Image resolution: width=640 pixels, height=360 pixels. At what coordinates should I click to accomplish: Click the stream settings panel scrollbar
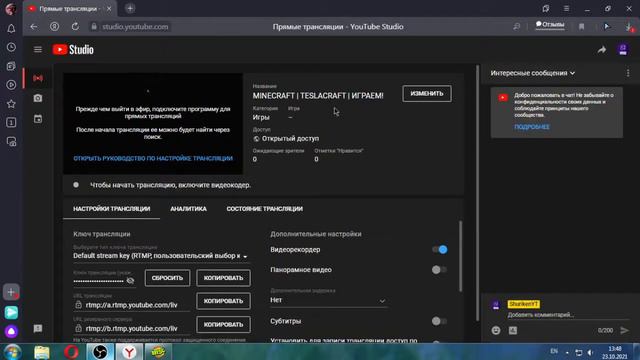461,256
